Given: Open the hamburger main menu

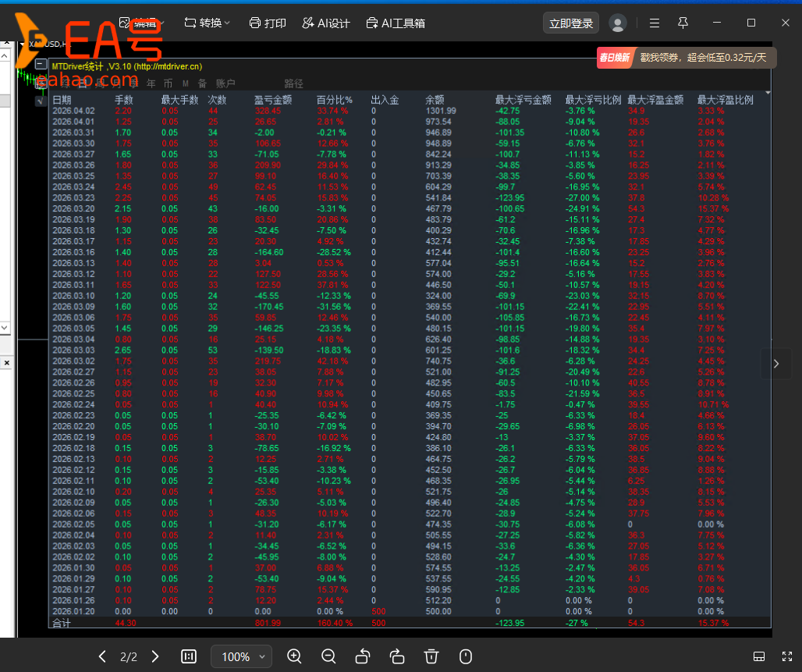Looking at the screenshot, I should point(655,23).
